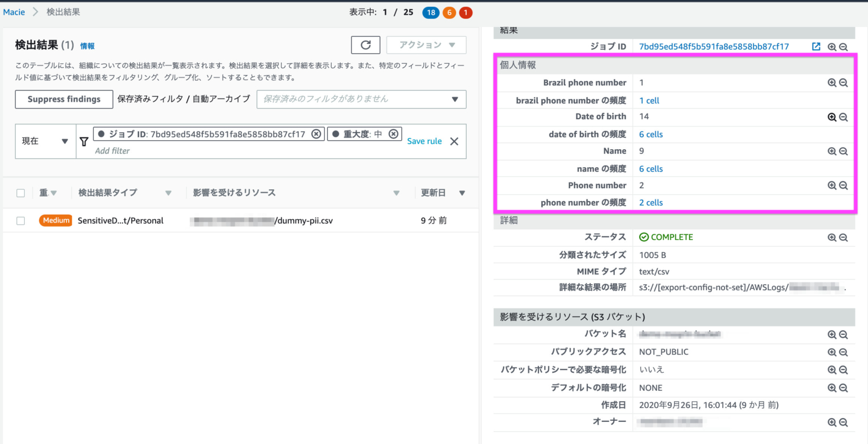
Task: Zoom in on the Date of birth row
Action: pyautogui.click(x=831, y=116)
